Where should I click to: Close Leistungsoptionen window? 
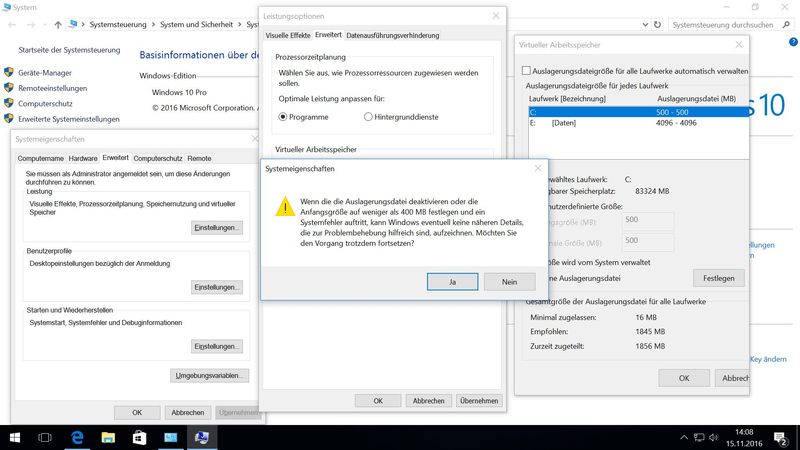click(x=496, y=16)
